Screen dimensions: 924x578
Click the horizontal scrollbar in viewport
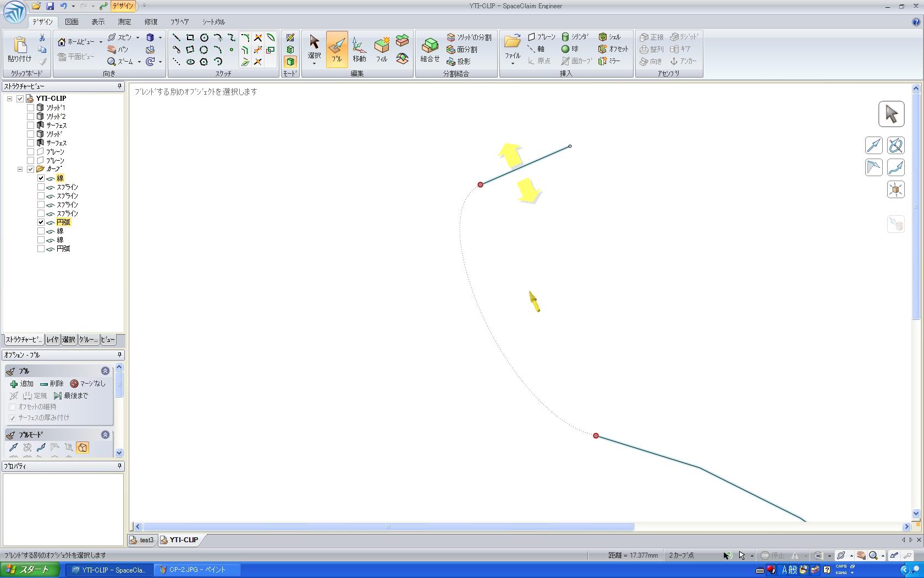pyautogui.click(x=388, y=527)
